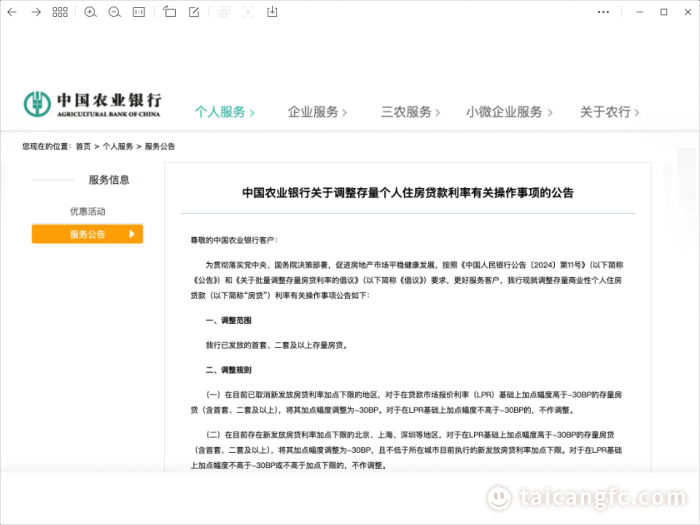Zoom in with the magnifier plus icon
Image resolution: width=700 pixels, height=525 pixels.
(90, 12)
